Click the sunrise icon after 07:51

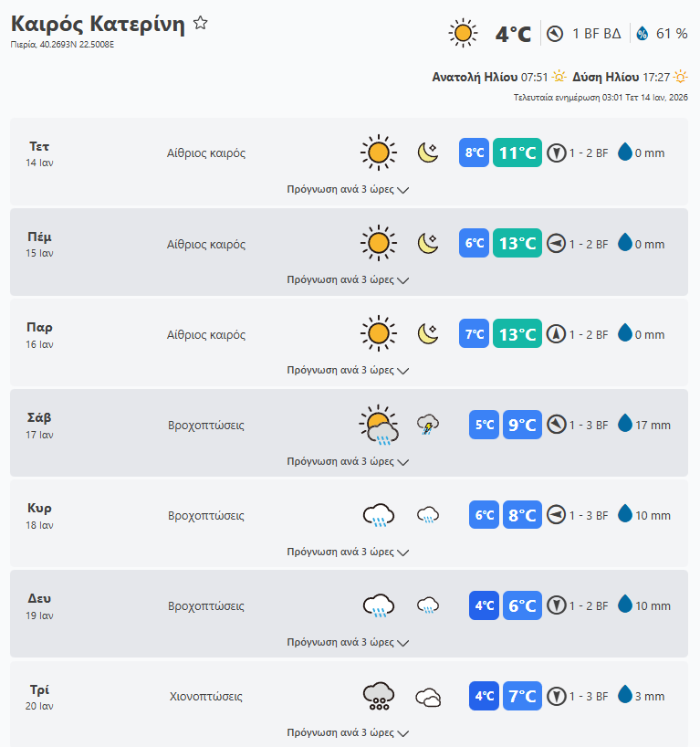[559, 78]
